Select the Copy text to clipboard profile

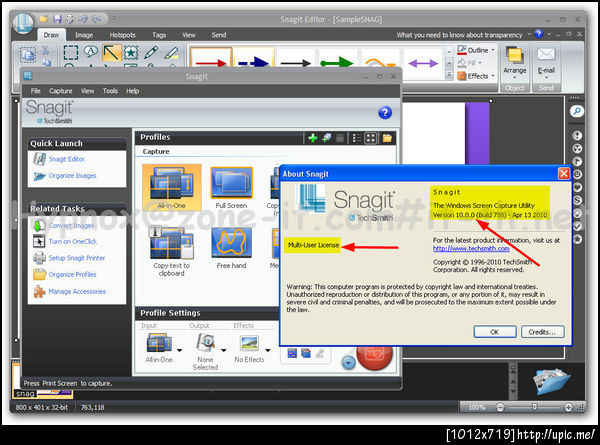pyautogui.click(x=171, y=251)
